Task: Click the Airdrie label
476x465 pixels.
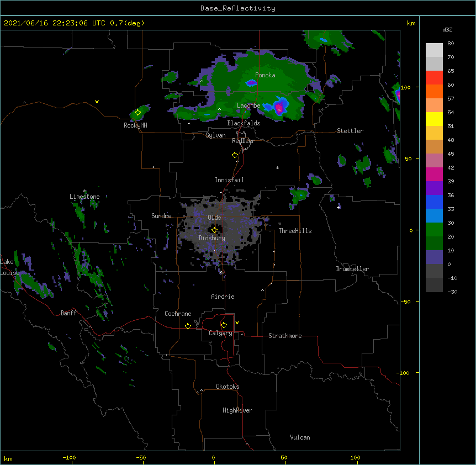Action: click(223, 297)
